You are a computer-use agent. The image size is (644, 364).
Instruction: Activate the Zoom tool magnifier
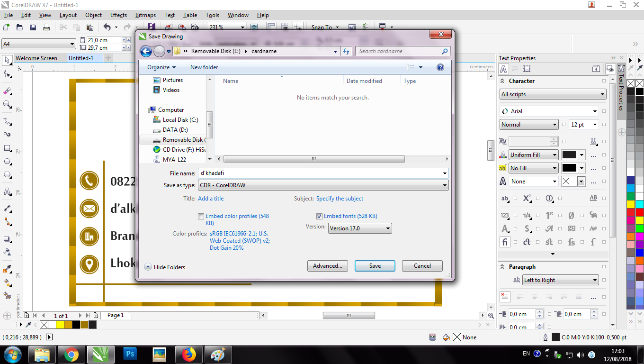(7, 104)
